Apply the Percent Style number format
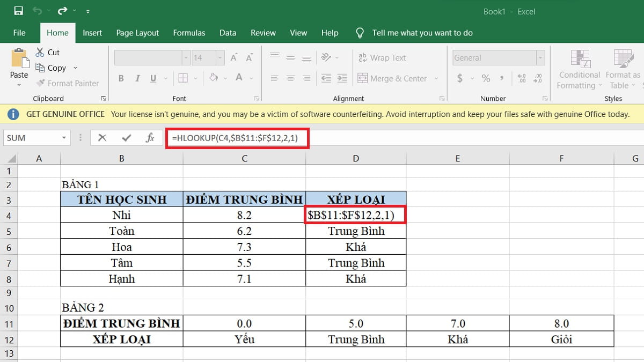This screenshot has width=644, height=362. click(486, 78)
